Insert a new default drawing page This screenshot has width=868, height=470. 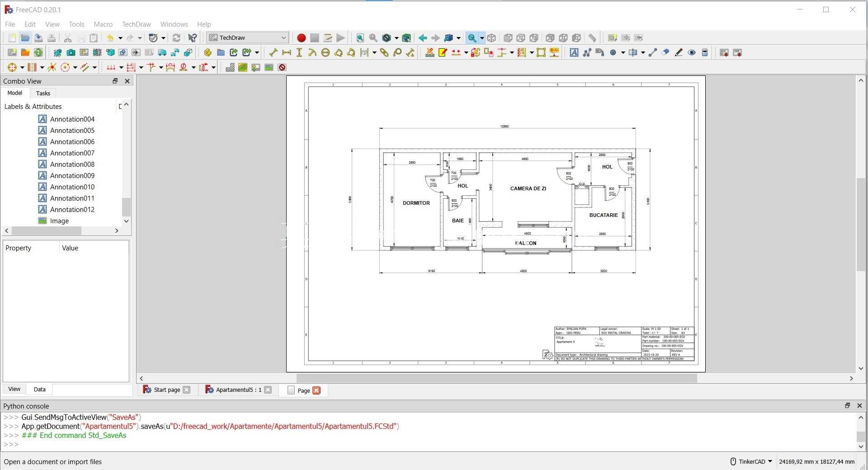tap(12, 52)
